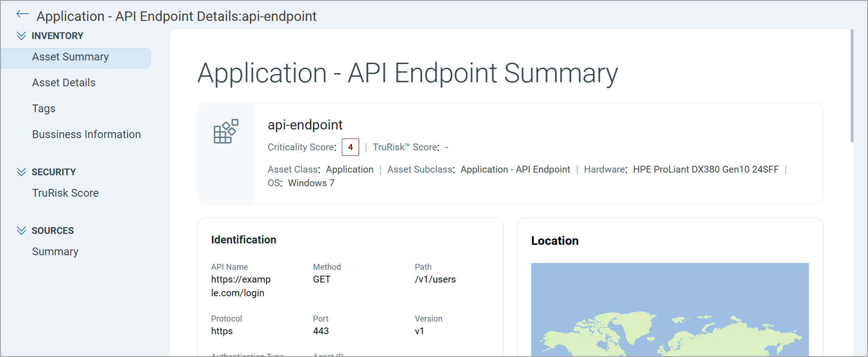868x357 pixels.
Task: Click the OS value Windows 7
Action: (311, 183)
